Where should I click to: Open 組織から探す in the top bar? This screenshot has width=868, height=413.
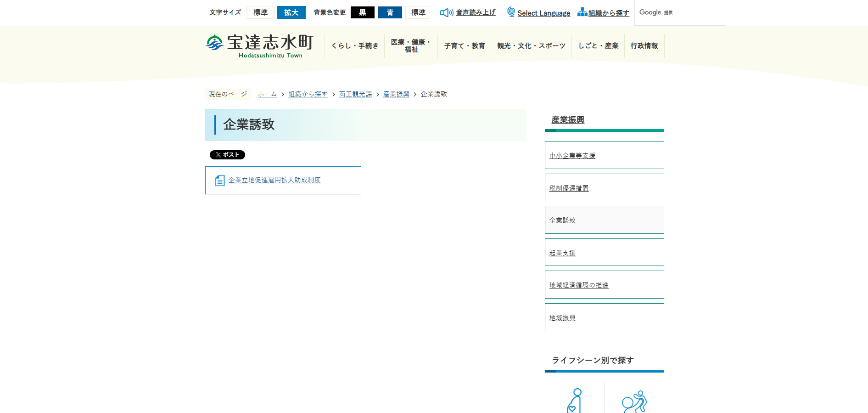(x=609, y=13)
